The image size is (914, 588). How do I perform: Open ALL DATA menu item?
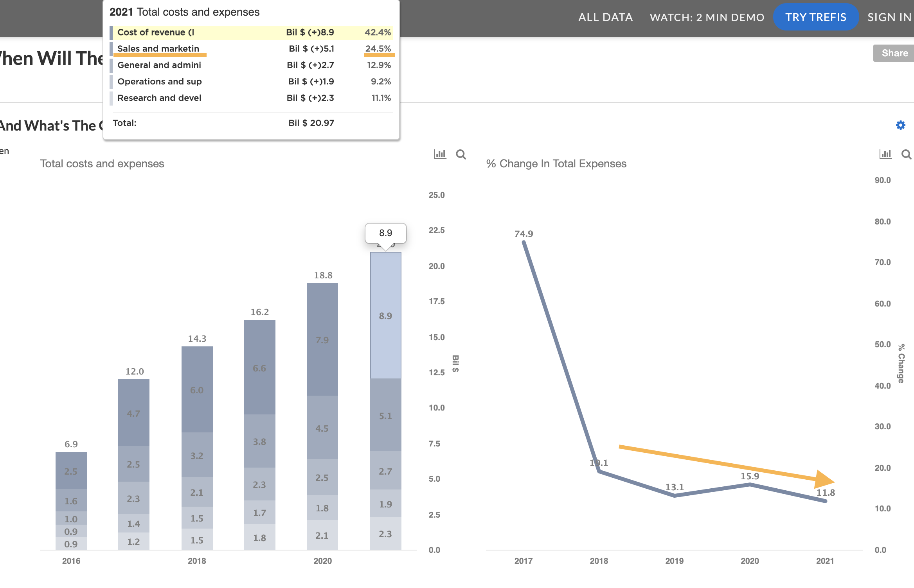coord(605,17)
